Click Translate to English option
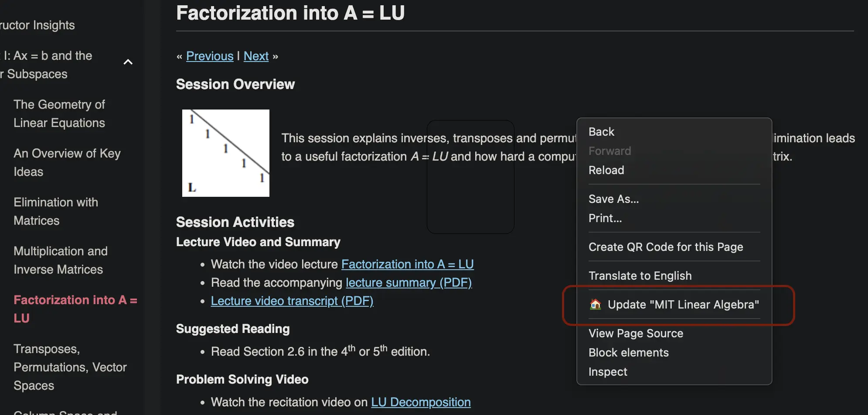Screen dimensions: 868x415 (x=640, y=276)
